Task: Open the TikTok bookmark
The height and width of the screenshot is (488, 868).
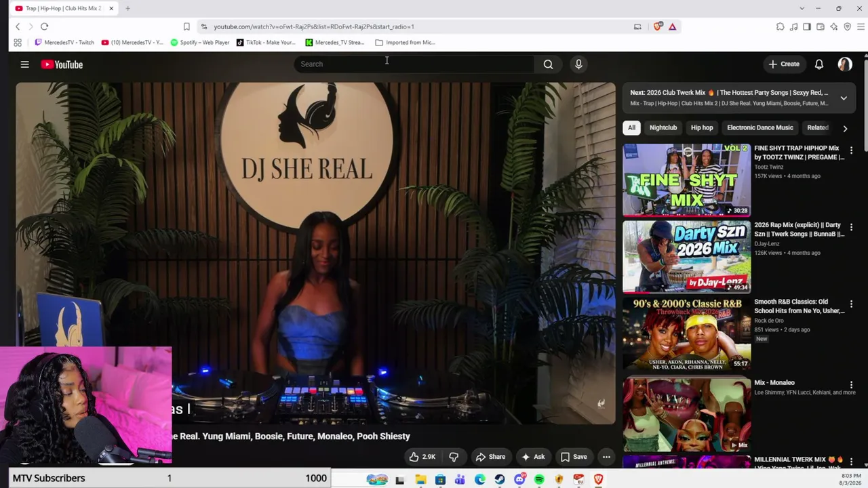Action: 266,42
